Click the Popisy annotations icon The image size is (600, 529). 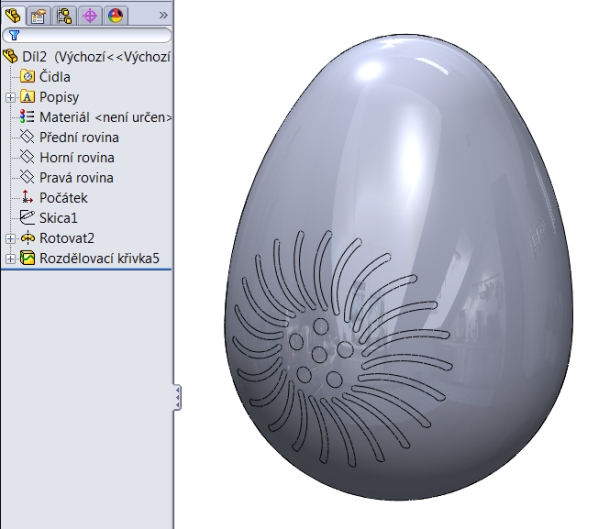coord(28,97)
